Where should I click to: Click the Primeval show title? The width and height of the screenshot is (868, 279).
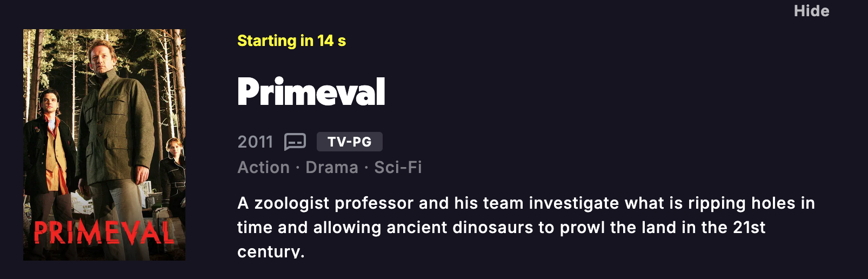tap(311, 91)
